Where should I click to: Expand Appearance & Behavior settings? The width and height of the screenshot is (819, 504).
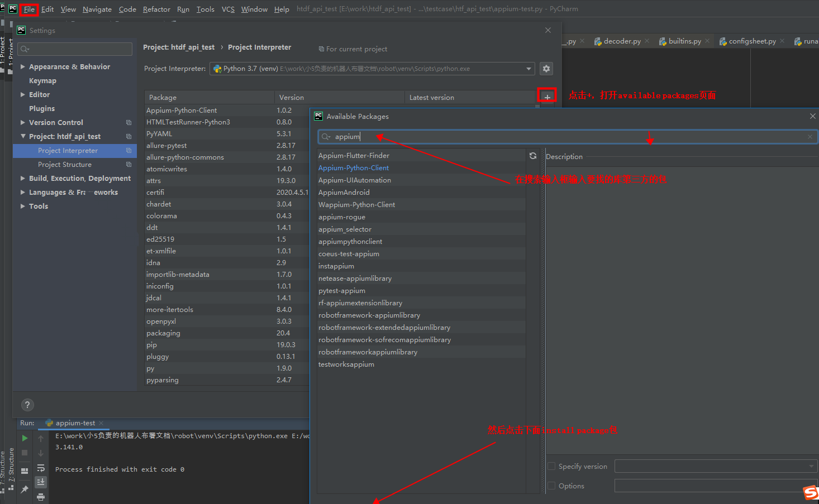(x=23, y=66)
